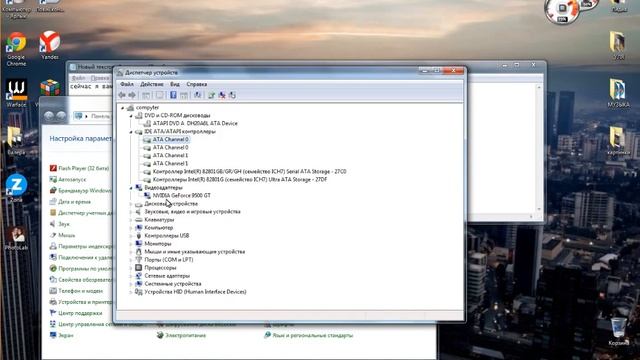The height and width of the screenshot is (360, 640).
Task: Expand the Системные устройства node
Action: coord(131,284)
